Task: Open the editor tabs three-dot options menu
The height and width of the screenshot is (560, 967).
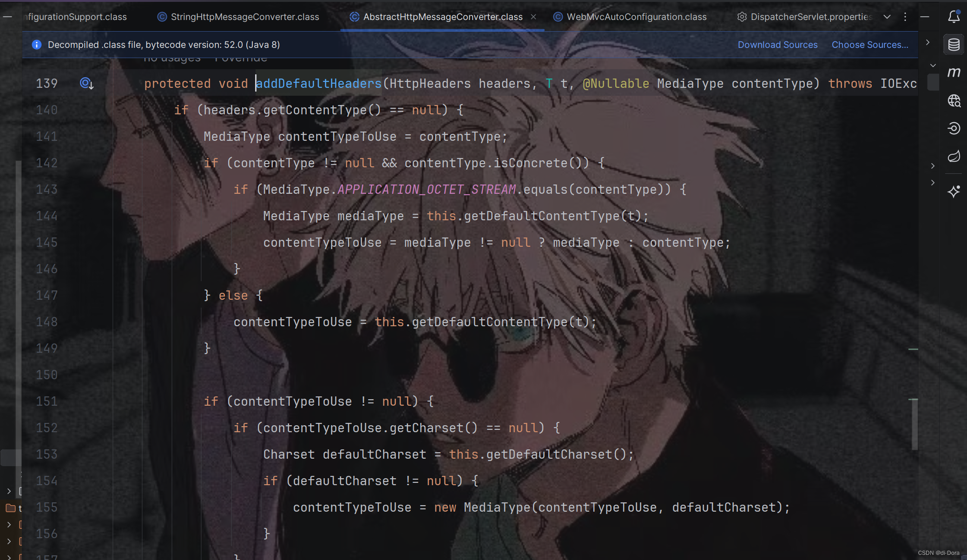Action: (905, 17)
